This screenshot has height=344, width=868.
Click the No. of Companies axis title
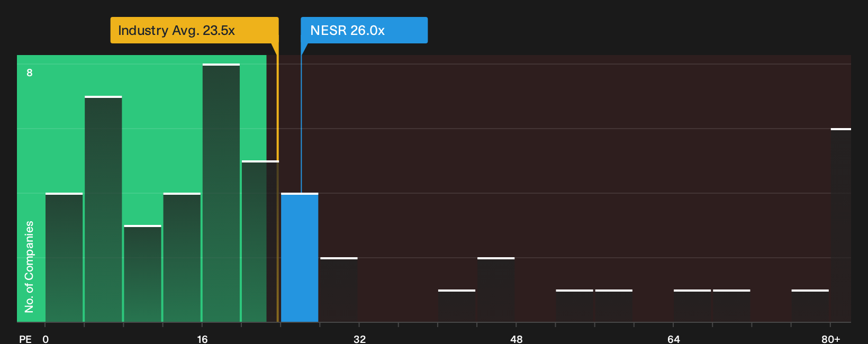[x=29, y=267]
